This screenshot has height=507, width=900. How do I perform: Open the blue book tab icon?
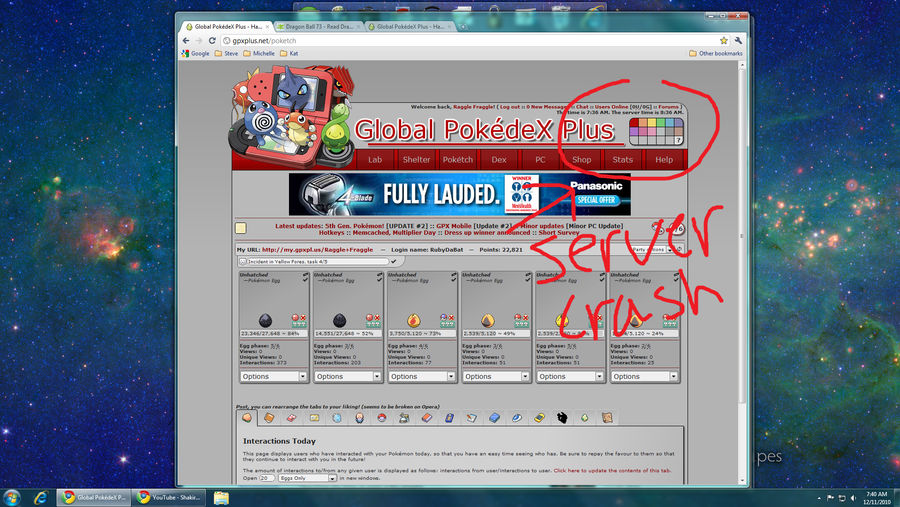494,418
